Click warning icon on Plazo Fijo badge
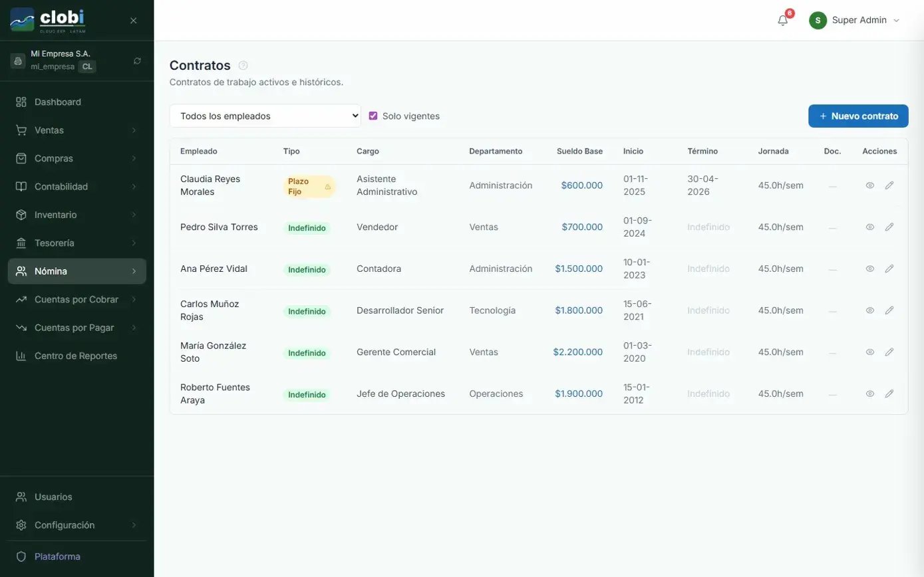 327,187
